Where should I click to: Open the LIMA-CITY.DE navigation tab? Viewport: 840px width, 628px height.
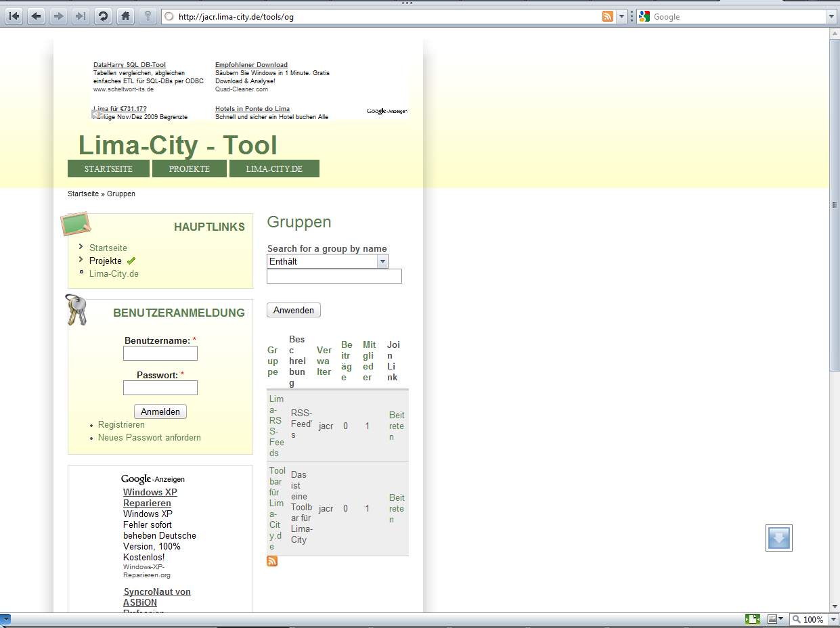[x=274, y=169]
